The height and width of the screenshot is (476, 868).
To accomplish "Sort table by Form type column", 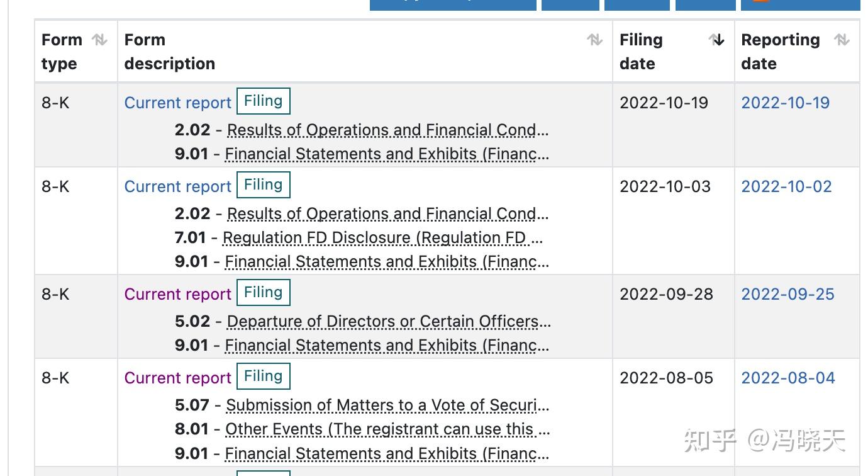I will click(99, 40).
